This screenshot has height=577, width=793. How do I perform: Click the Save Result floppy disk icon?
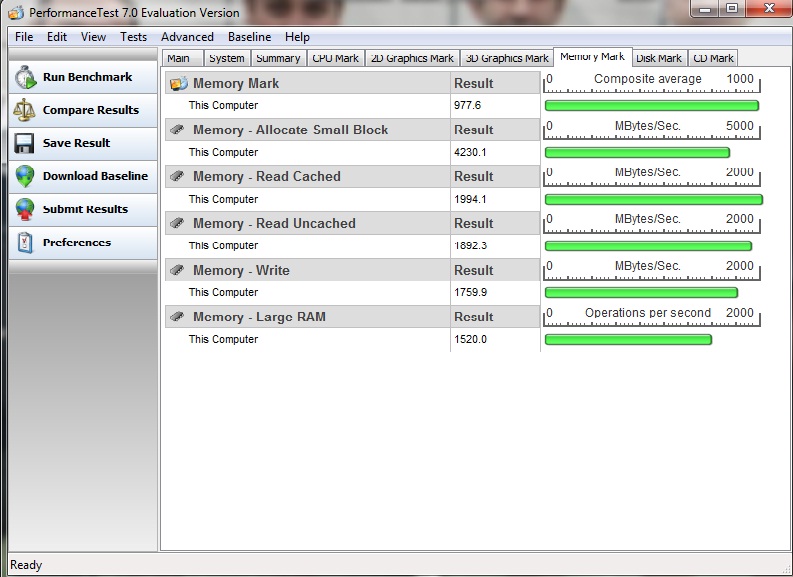pos(25,144)
